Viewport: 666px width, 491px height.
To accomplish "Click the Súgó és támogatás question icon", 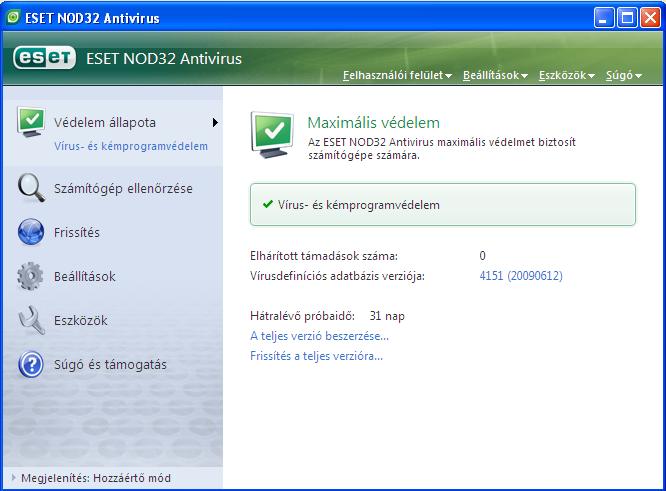I will [x=31, y=365].
